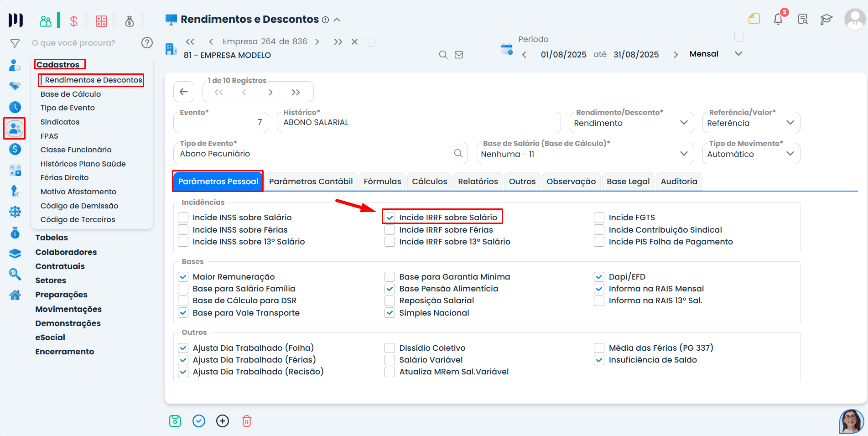Check Incide FGTS option
Viewport: 868px width, 436px height.
tap(599, 218)
